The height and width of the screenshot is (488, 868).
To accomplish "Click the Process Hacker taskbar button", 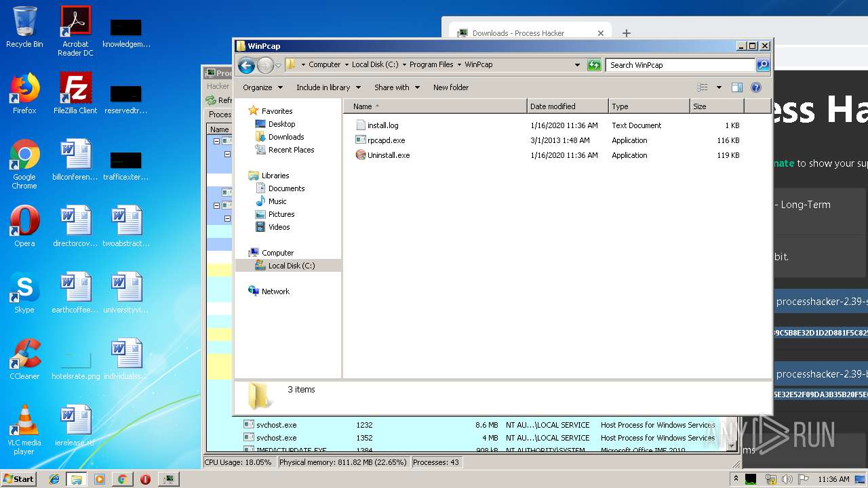I will click(168, 479).
